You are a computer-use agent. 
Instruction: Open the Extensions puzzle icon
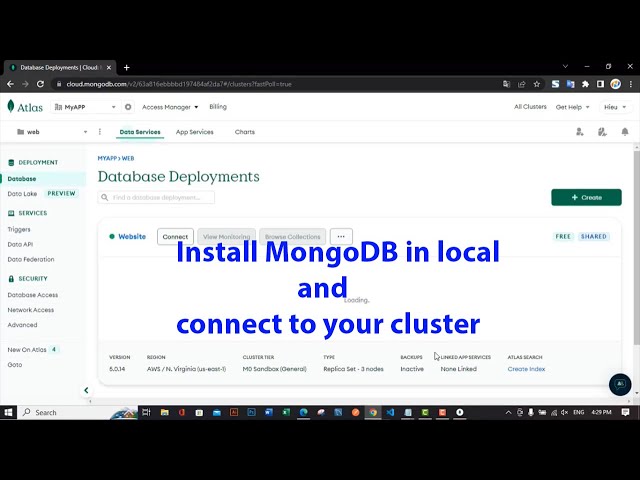(x=585, y=84)
